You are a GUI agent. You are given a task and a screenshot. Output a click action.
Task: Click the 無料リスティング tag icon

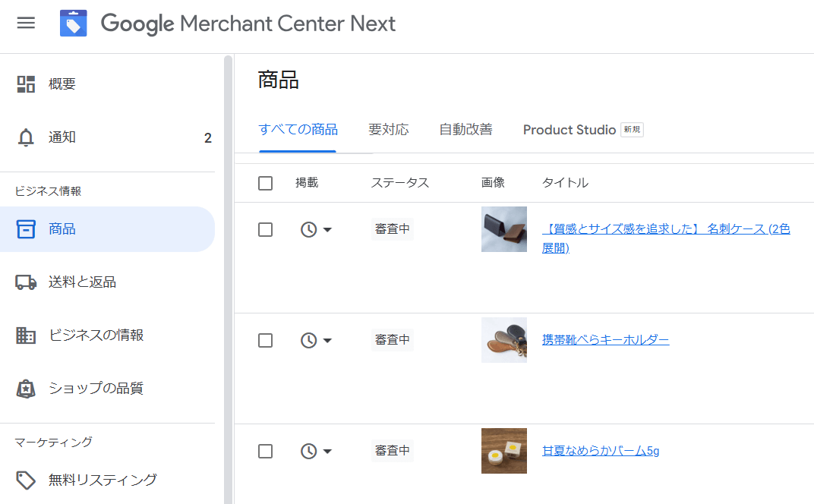[27, 480]
